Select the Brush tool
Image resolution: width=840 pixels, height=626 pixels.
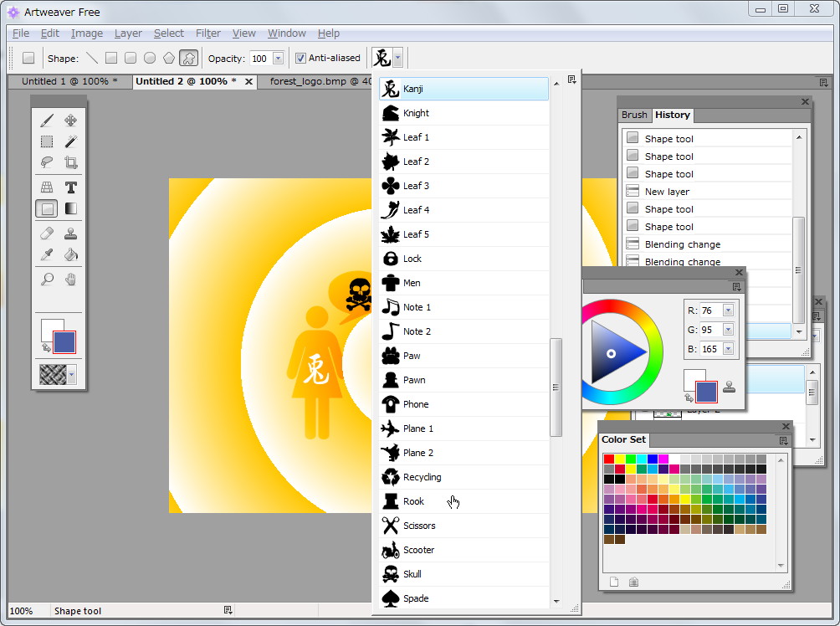tap(47, 120)
